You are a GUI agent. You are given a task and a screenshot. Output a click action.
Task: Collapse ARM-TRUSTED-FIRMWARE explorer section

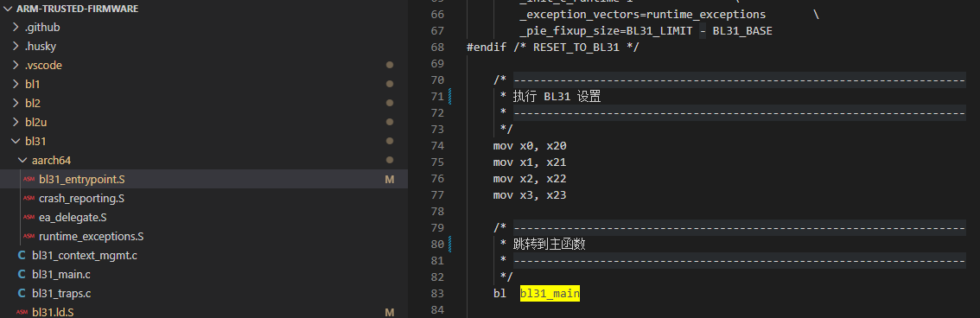(9, 9)
